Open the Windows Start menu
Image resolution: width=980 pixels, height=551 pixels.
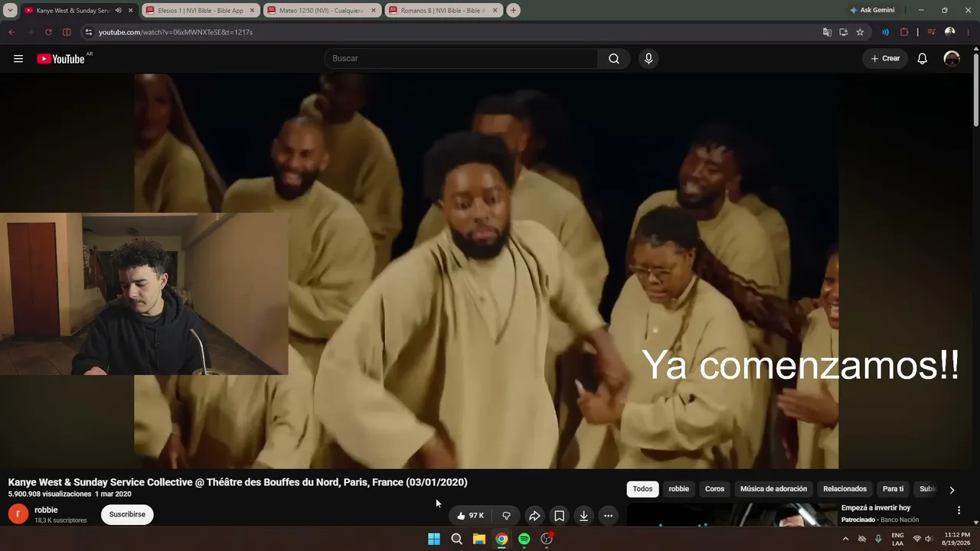(x=434, y=539)
